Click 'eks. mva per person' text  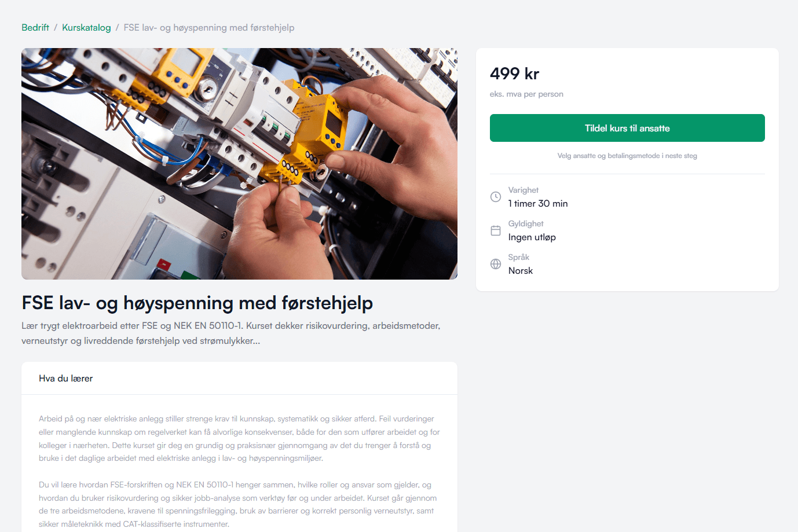(526, 94)
